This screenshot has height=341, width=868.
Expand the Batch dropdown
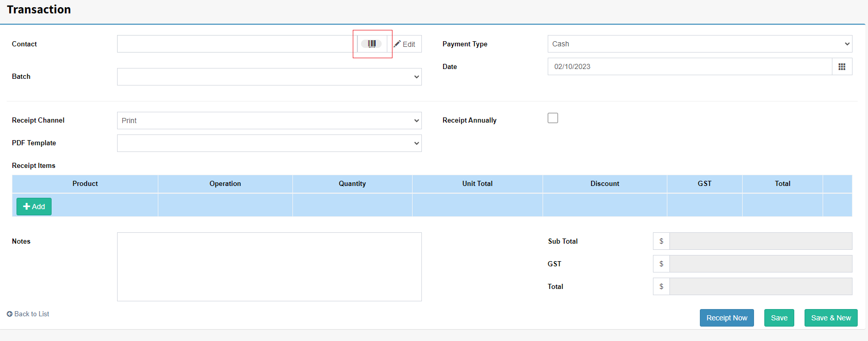click(269, 77)
